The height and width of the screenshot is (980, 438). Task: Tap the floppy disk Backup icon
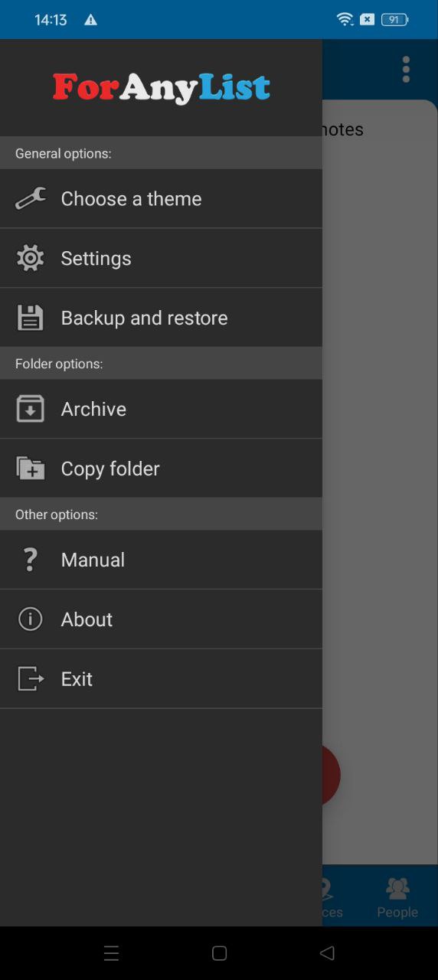31,318
